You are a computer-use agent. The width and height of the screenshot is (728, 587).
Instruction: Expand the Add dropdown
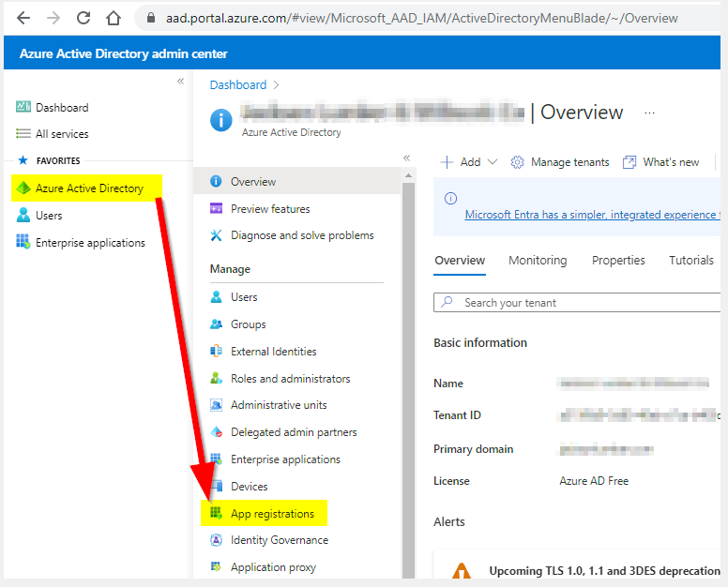click(469, 162)
